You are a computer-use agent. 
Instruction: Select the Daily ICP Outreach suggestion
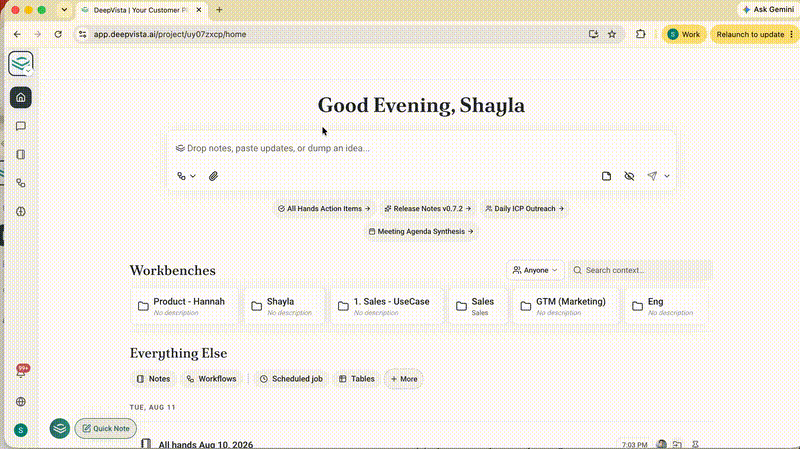click(524, 209)
